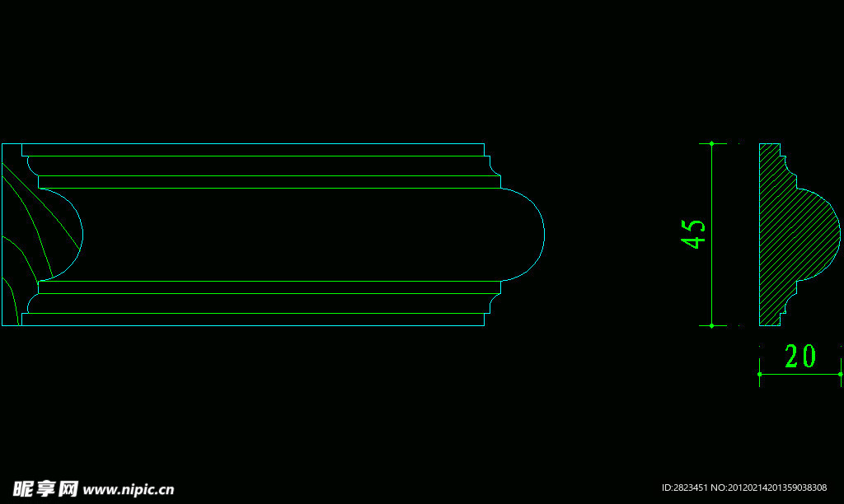
Task: Click the bottom edge of the long moulding
Action: pos(247,325)
